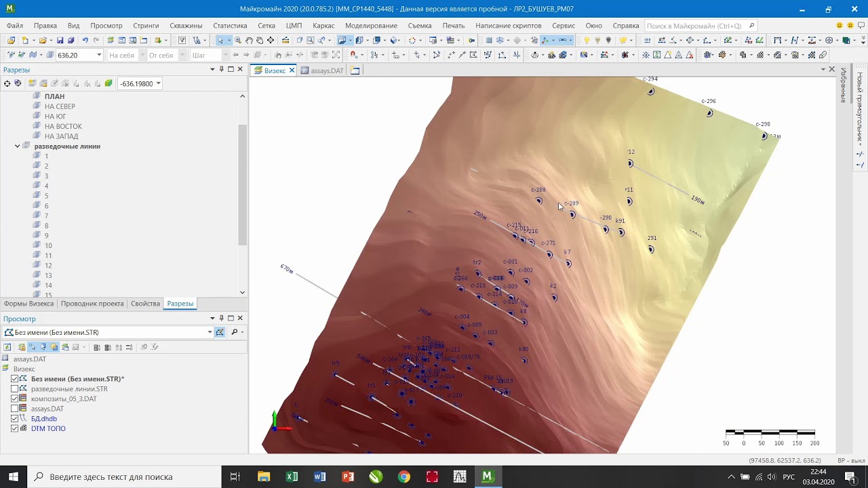Select the magnifier Zoom tool
The width and height of the screenshot is (868, 488).
(x=238, y=41)
